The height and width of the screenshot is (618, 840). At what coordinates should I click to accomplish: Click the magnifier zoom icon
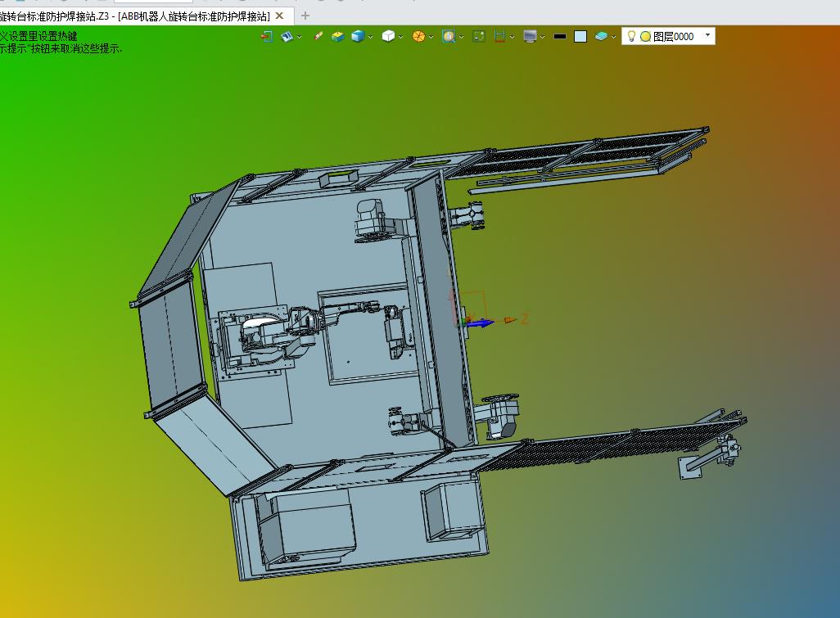(449, 36)
